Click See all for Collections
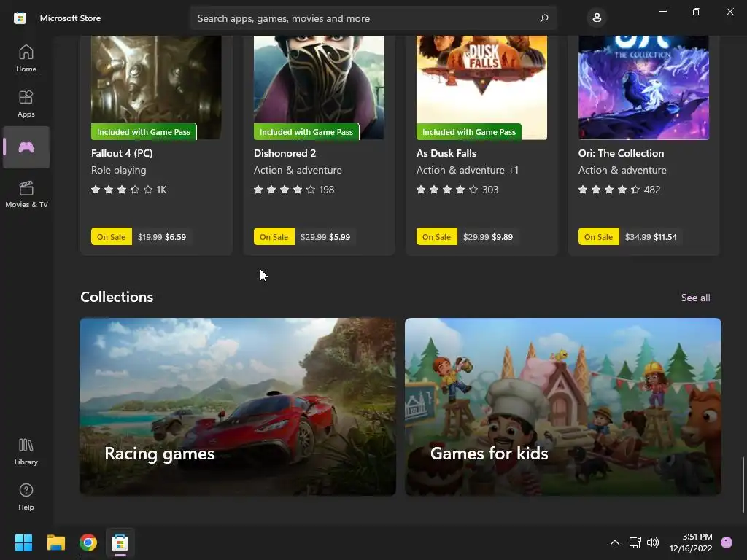The width and height of the screenshot is (747, 560). [x=695, y=297]
